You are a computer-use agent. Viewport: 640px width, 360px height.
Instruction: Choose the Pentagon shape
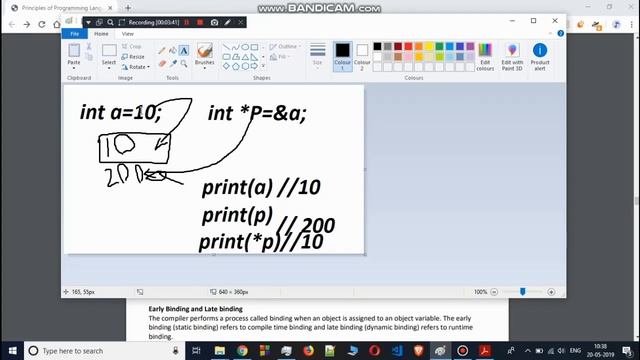236,66
